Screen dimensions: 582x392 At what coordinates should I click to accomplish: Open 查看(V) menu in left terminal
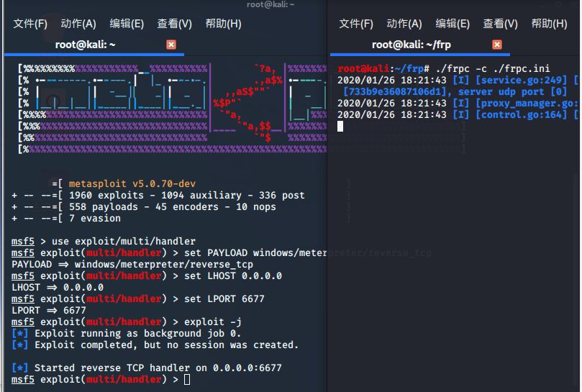pos(174,24)
